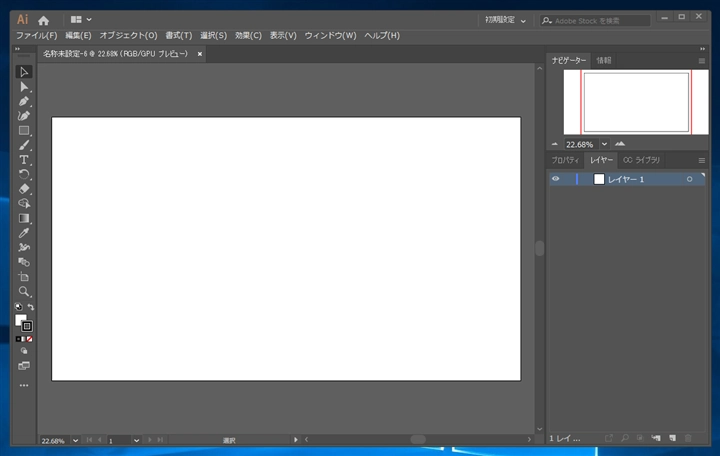Select the Artboard tool
This screenshot has width=720, height=456.
pyautogui.click(x=24, y=277)
